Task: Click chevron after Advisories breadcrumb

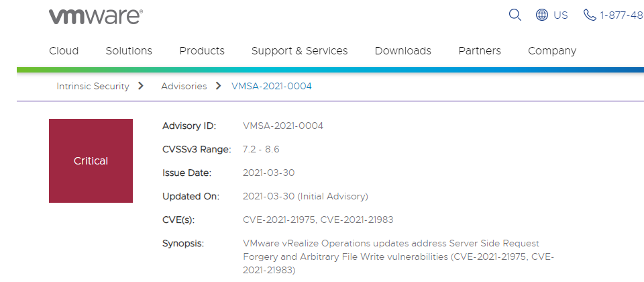Action: (219, 86)
